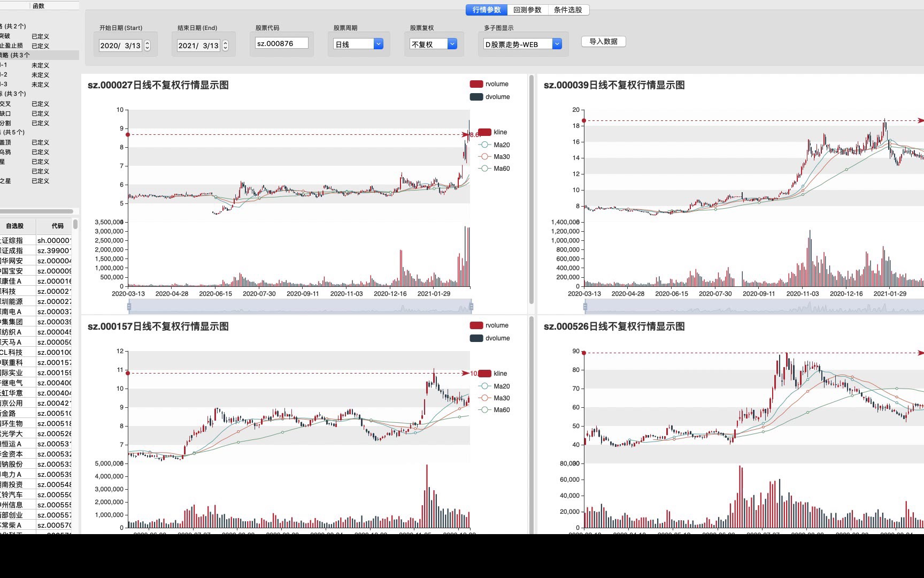Open the 股票复权 不复权 dropdown
This screenshot has width=924, height=578.
[434, 44]
